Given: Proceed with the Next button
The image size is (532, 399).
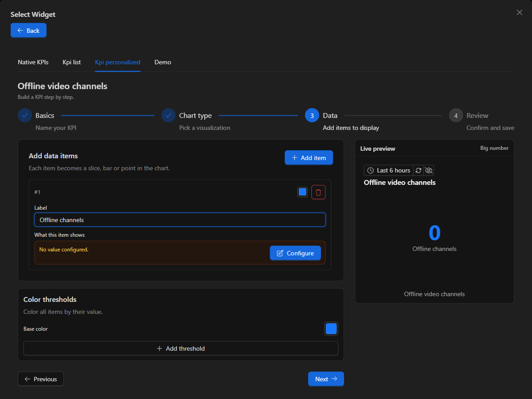Looking at the screenshot, I should click(x=326, y=379).
